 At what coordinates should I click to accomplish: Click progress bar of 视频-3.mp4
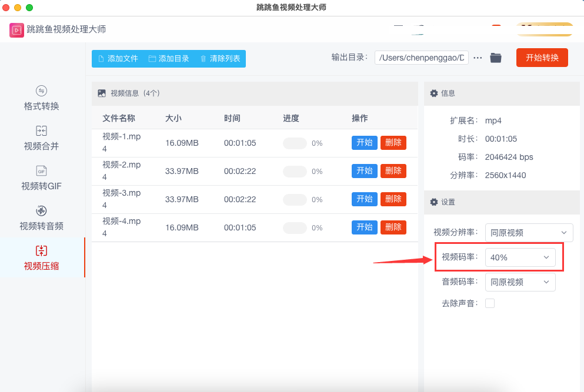point(295,200)
